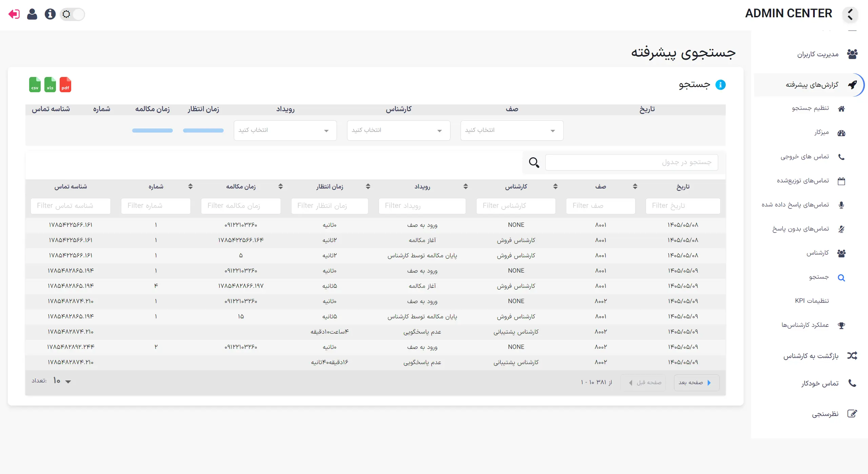
Task: Click the صفحه قبل previous page button
Action: (643, 383)
